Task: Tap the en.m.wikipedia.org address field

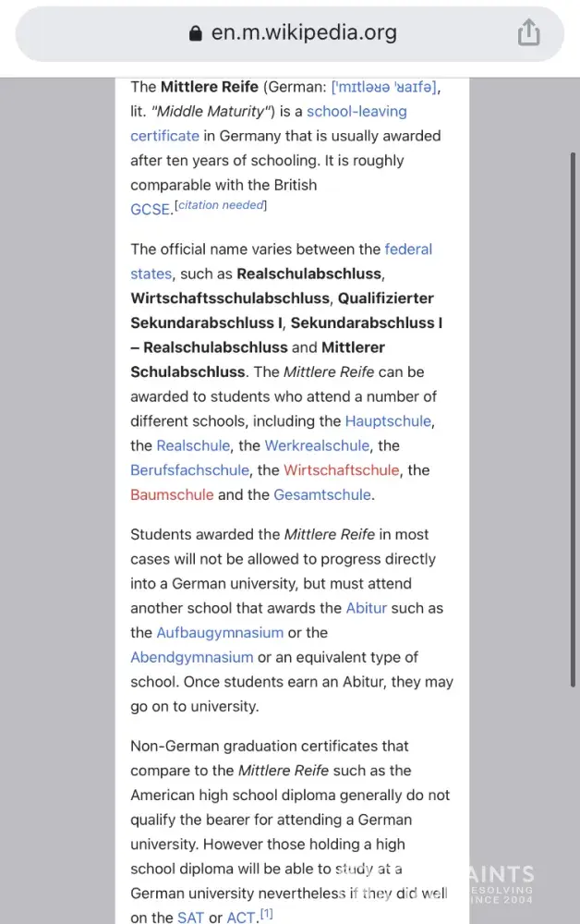Action: pyautogui.click(x=304, y=33)
